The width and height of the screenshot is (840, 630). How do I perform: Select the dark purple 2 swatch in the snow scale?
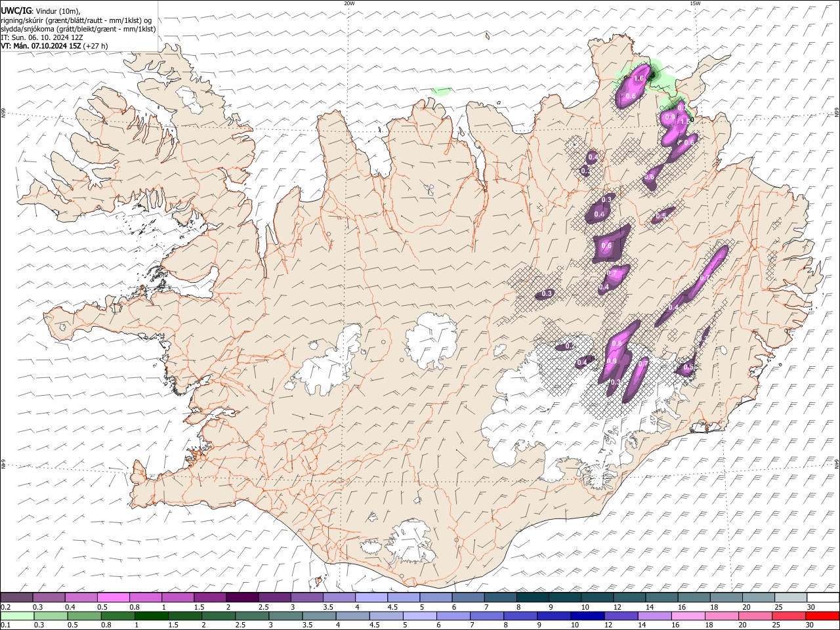click(x=241, y=598)
